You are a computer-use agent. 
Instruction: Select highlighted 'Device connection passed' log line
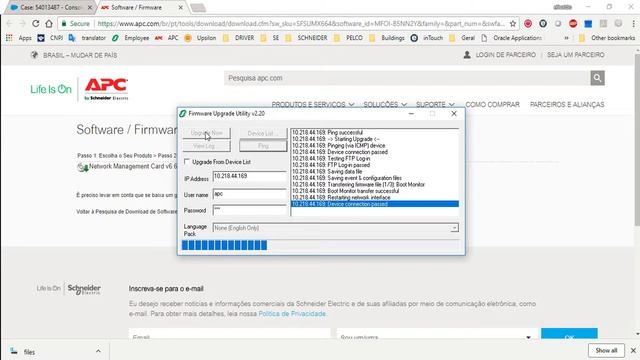click(375, 204)
